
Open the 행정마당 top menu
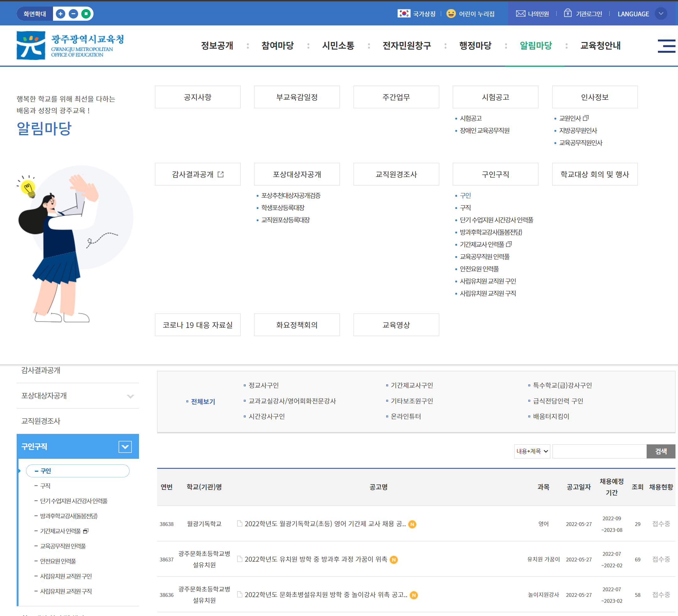pyautogui.click(x=475, y=46)
